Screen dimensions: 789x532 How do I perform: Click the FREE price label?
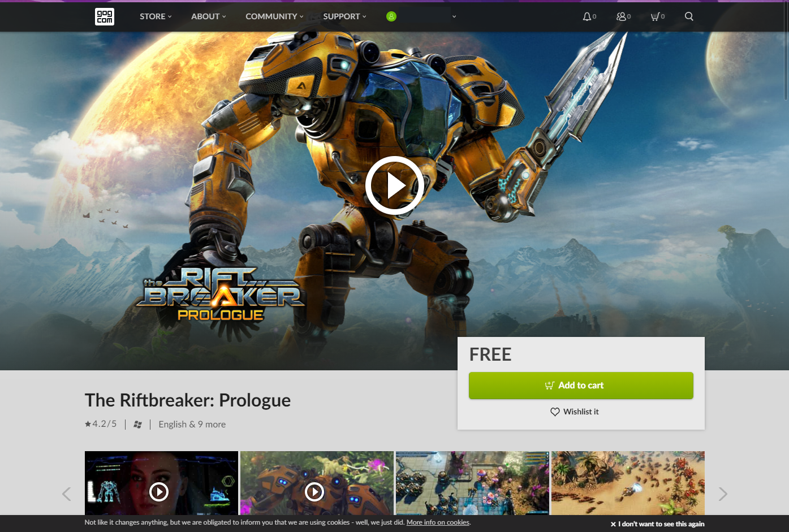point(490,354)
